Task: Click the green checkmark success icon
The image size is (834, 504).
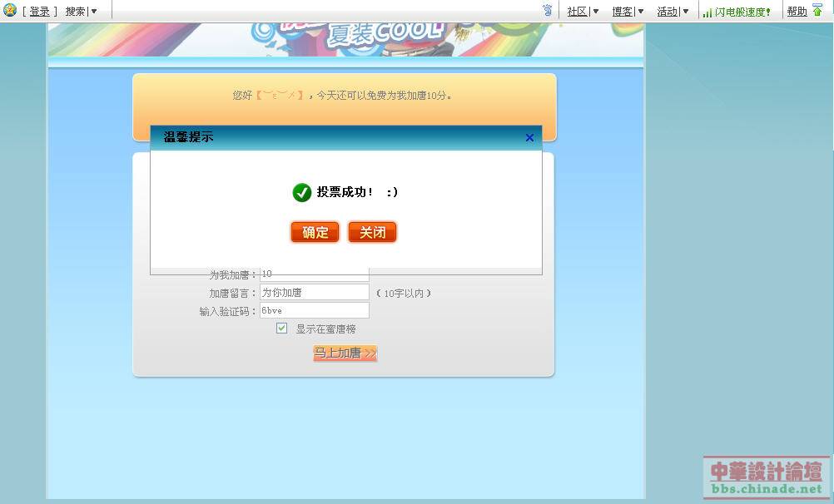Action: (x=301, y=192)
